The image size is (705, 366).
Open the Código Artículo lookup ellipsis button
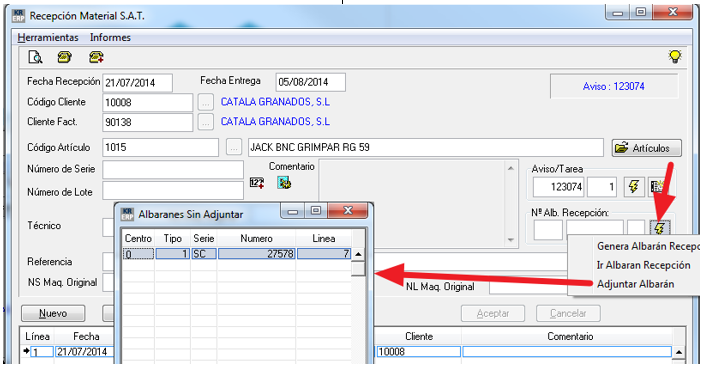pos(234,147)
